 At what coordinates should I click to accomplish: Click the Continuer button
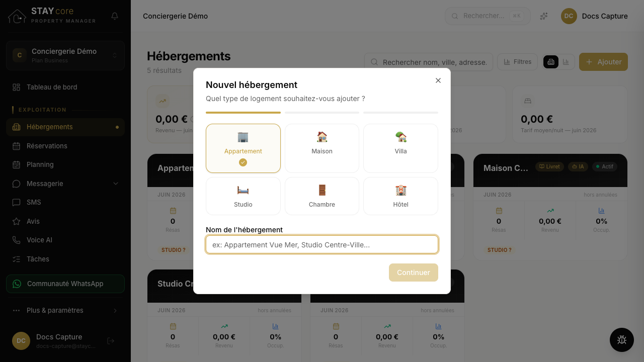414,273
